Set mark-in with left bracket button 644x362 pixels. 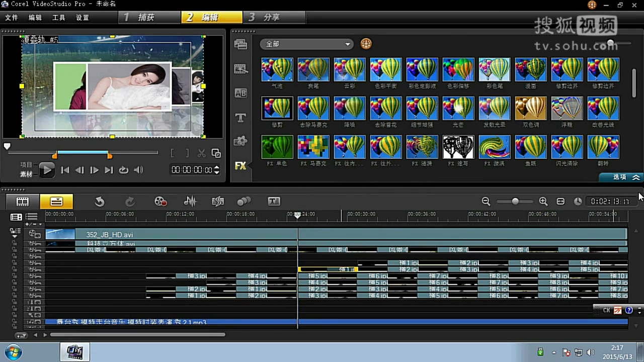click(x=173, y=153)
